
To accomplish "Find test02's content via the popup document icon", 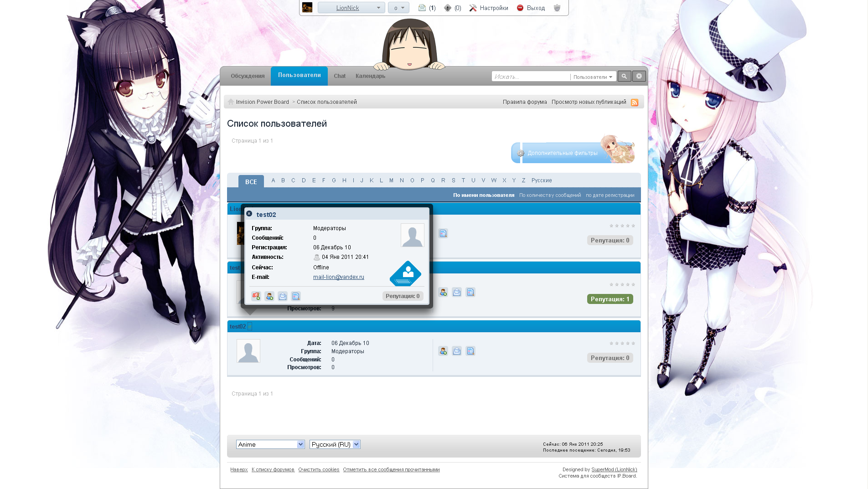I will [296, 296].
